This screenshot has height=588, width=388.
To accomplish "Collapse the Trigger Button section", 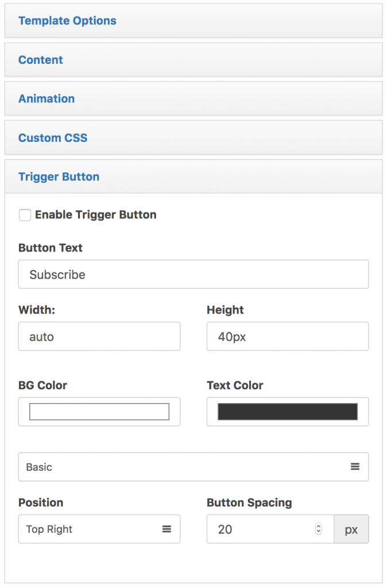I will [59, 177].
